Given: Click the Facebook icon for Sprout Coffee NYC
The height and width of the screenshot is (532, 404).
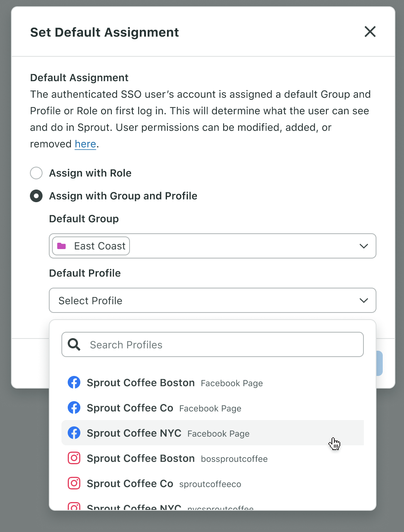Looking at the screenshot, I should click(74, 433).
